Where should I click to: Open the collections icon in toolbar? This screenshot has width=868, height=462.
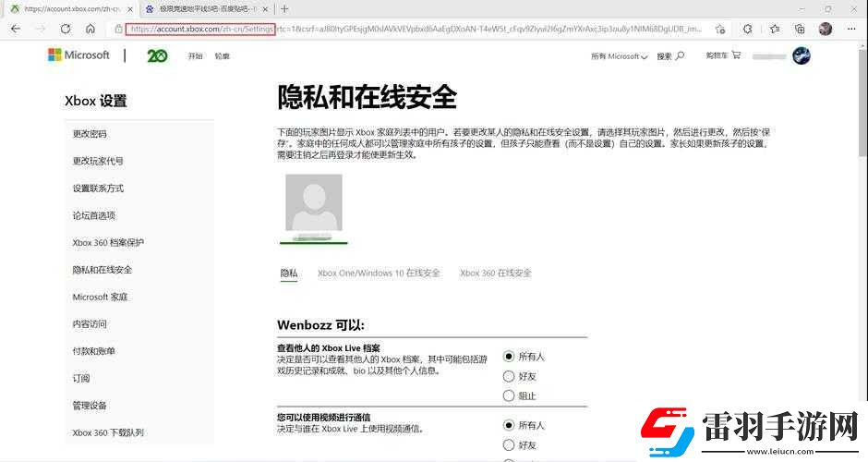[800, 29]
